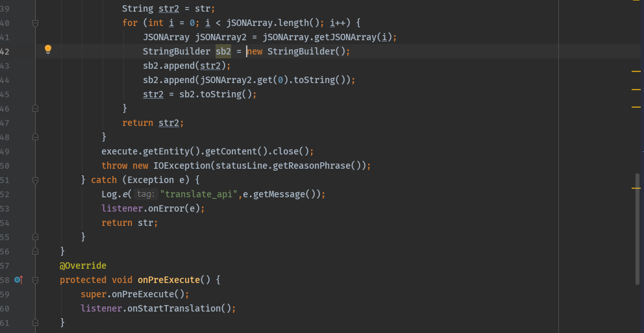Click 'onStartTranslation' on line 60

click(x=174, y=308)
